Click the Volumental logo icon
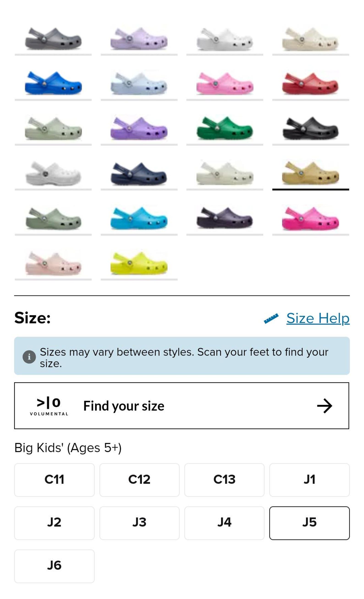The height and width of the screenshot is (599, 364). 49,406
